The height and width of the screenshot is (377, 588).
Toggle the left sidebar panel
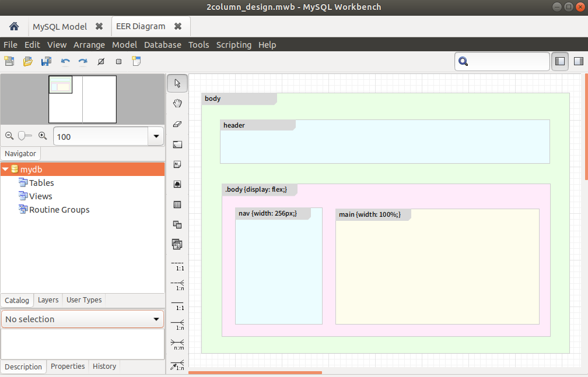click(x=560, y=61)
